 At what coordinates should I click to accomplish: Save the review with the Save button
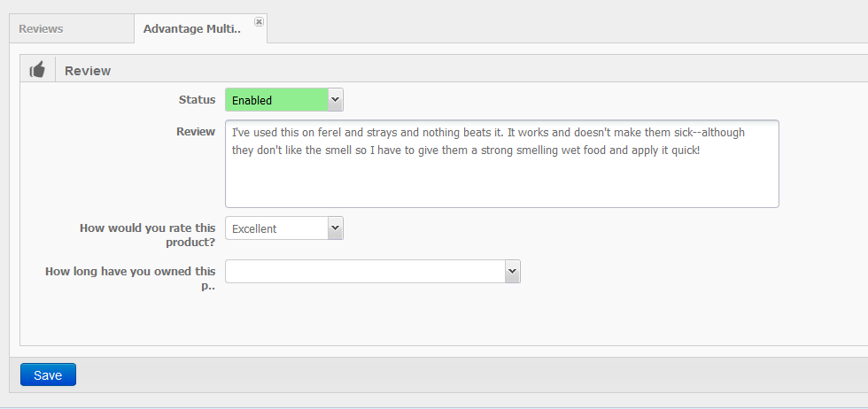[48, 374]
